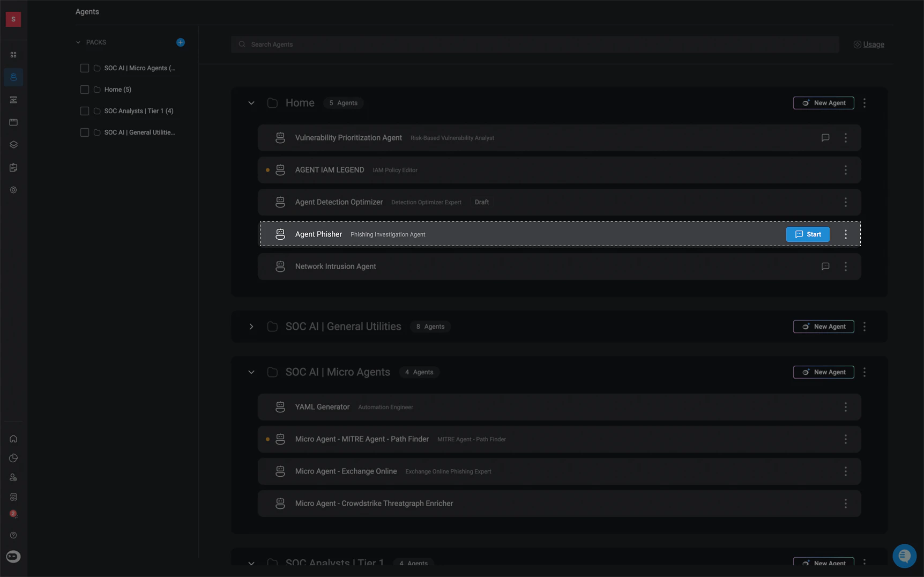Image resolution: width=924 pixels, height=577 pixels.
Task: Open Home folder options menu
Action: pos(865,103)
